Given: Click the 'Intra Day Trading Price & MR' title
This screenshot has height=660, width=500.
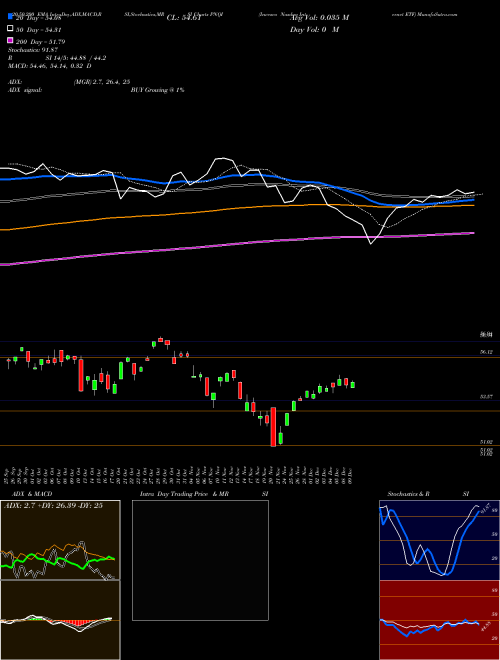Looking at the screenshot, I should 184,494.
